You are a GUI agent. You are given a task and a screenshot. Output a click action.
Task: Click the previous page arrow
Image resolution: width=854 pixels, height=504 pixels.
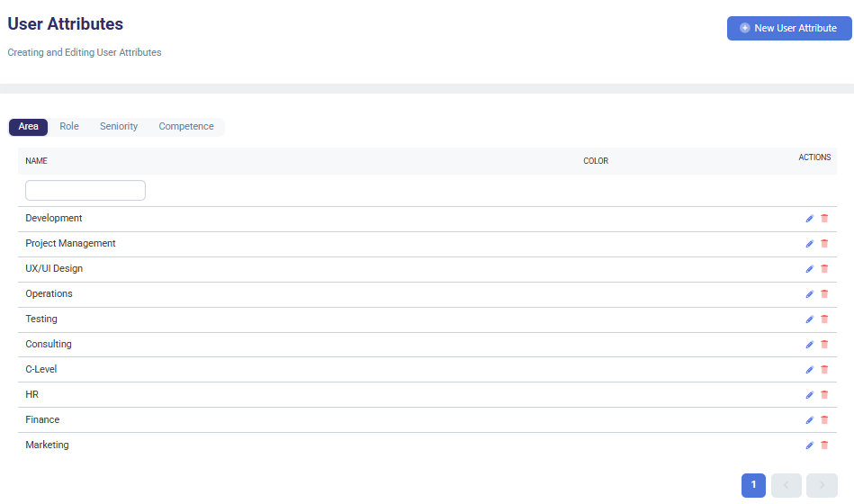(x=787, y=485)
